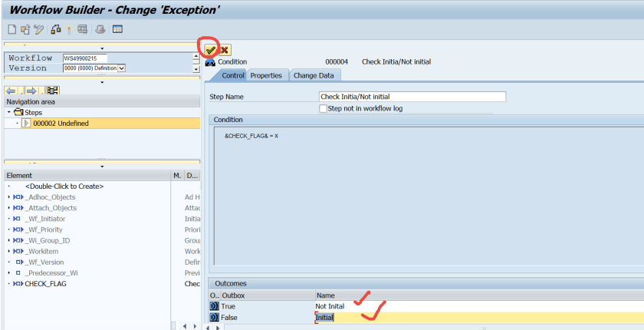Switch to the Control tab
Image resolution: width=644 pixels, height=330 pixels.
(233, 76)
